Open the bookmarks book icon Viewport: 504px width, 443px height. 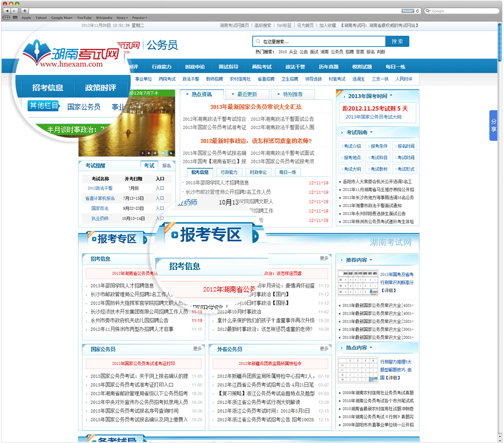click(x=6, y=18)
